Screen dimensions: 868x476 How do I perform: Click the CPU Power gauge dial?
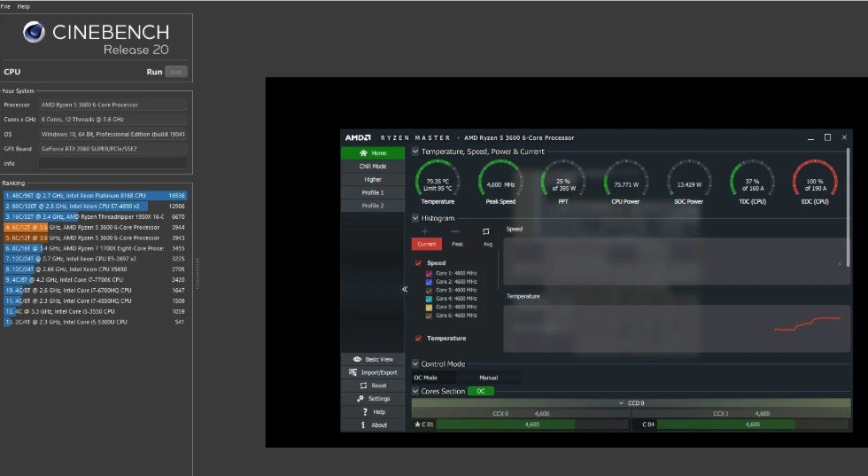626,178
